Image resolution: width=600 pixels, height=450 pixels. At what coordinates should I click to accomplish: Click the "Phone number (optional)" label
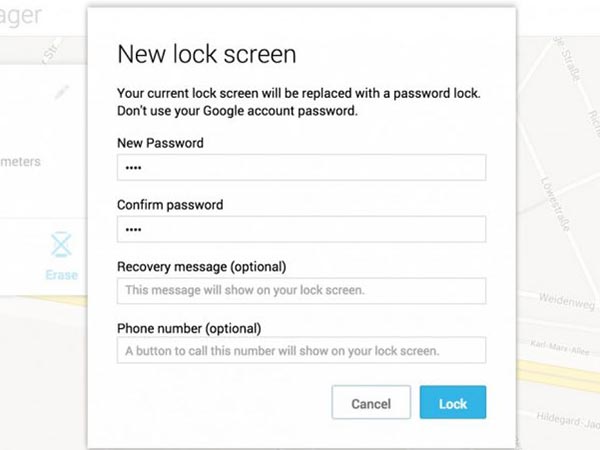[x=189, y=328]
